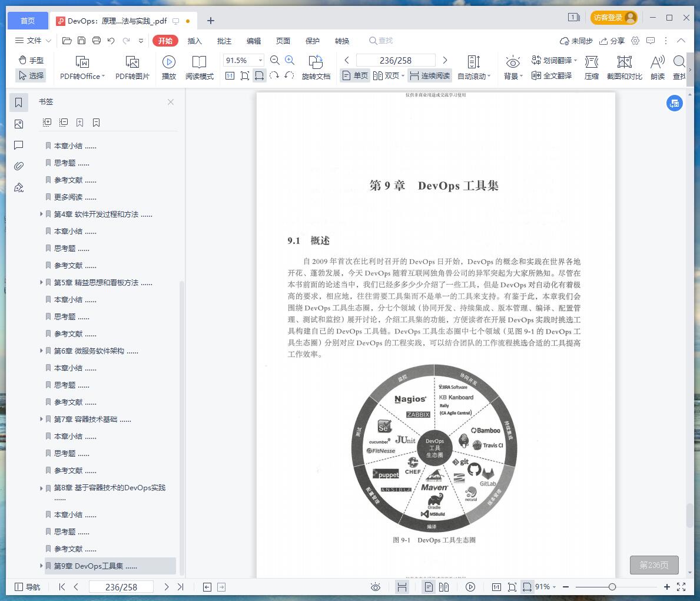Click the 分享 share button
The image size is (700, 601).
(x=612, y=41)
